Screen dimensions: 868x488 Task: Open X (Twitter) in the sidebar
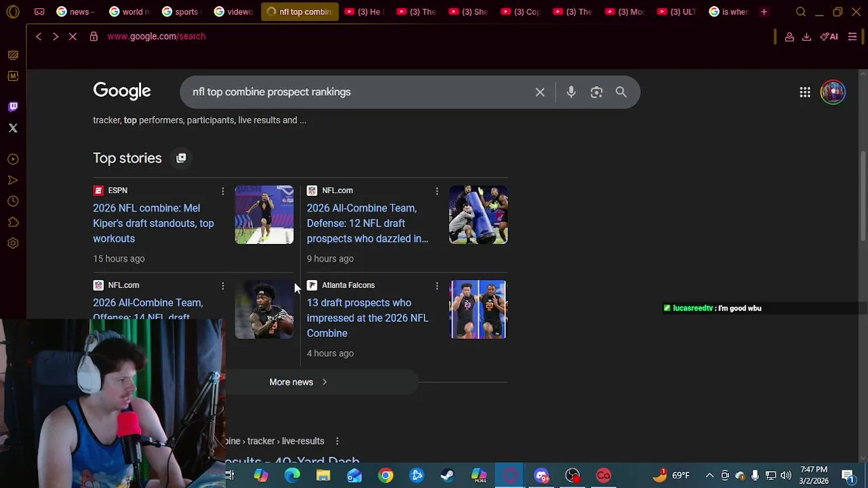click(13, 128)
